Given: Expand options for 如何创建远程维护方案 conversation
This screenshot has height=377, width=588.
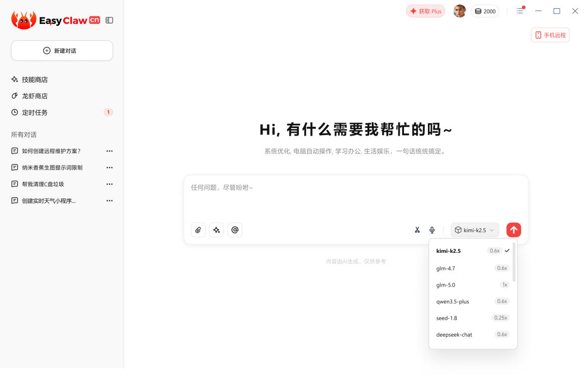Looking at the screenshot, I should click(109, 151).
